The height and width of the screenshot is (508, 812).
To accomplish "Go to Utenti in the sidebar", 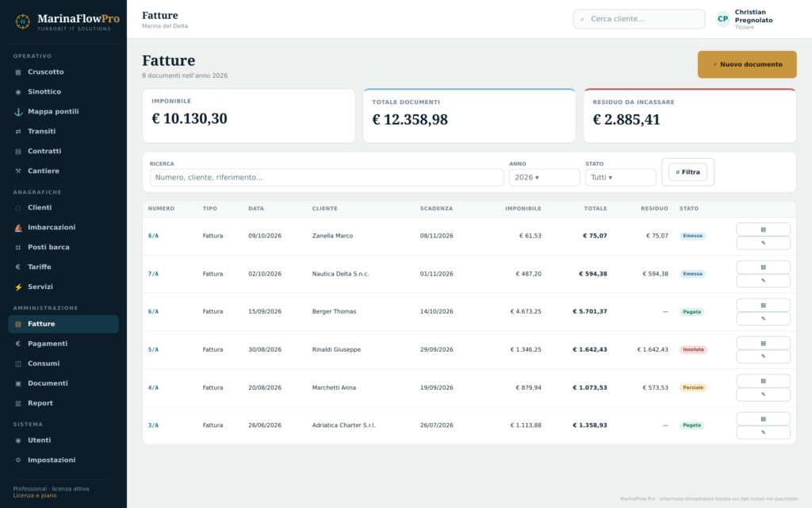I will 63,440.
